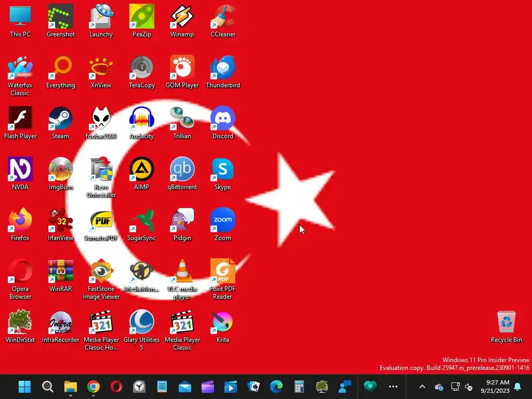Select the foobar2000 shortcut
Screen dimensions: 532x399
click(x=101, y=123)
